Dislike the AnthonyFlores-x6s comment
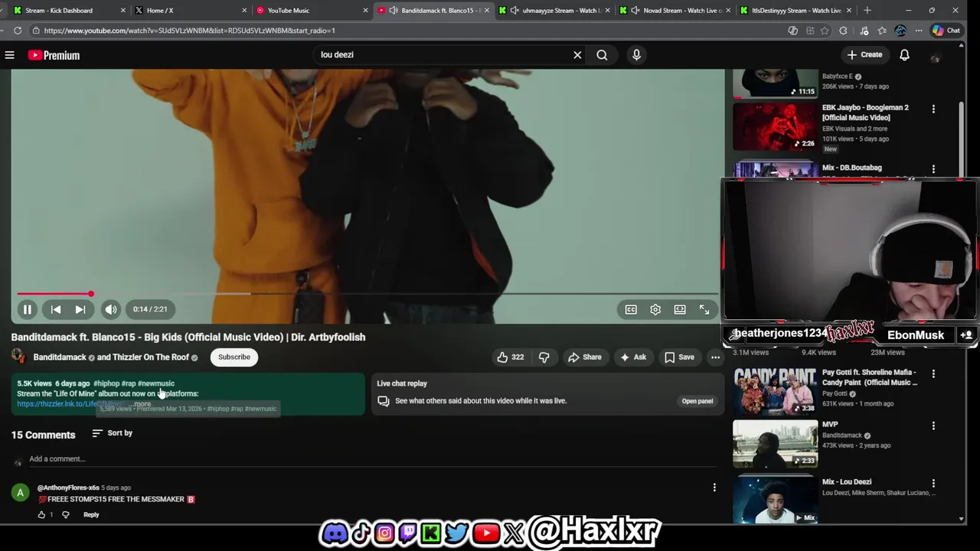Image resolution: width=980 pixels, height=551 pixels. [x=65, y=515]
